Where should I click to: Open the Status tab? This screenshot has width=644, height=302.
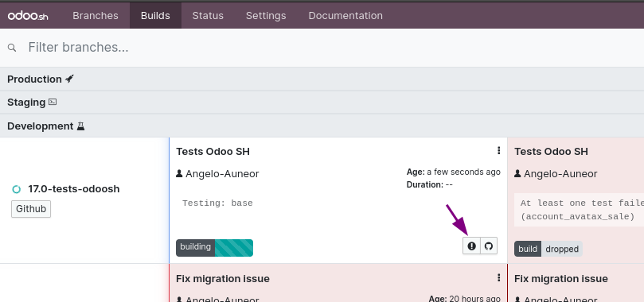tap(208, 16)
